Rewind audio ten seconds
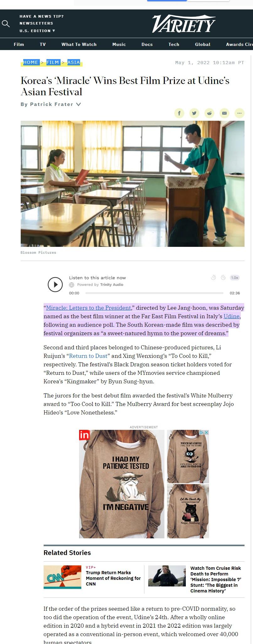This screenshot has height=644, width=253. pyautogui.click(x=213, y=277)
